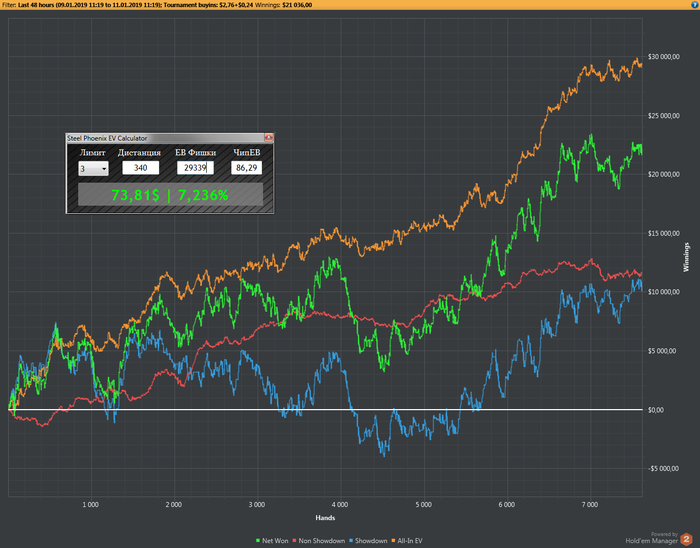Click the Winnings vertical axis label

tap(686, 257)
